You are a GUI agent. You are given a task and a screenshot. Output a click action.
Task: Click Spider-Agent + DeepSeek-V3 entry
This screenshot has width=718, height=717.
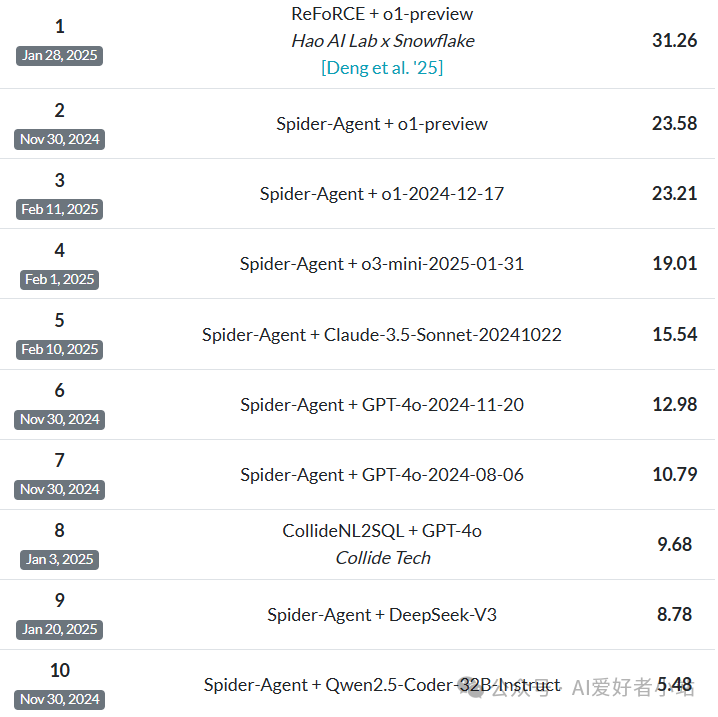(382, 614)
